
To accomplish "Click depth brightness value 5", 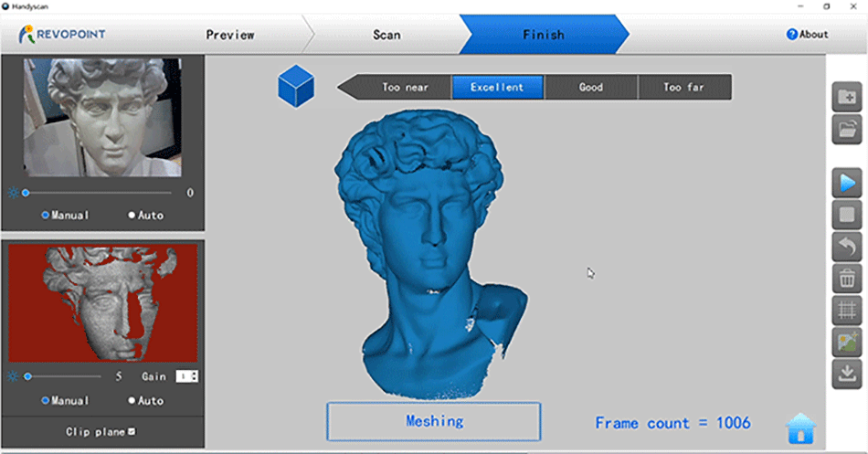I will [119, 376].
